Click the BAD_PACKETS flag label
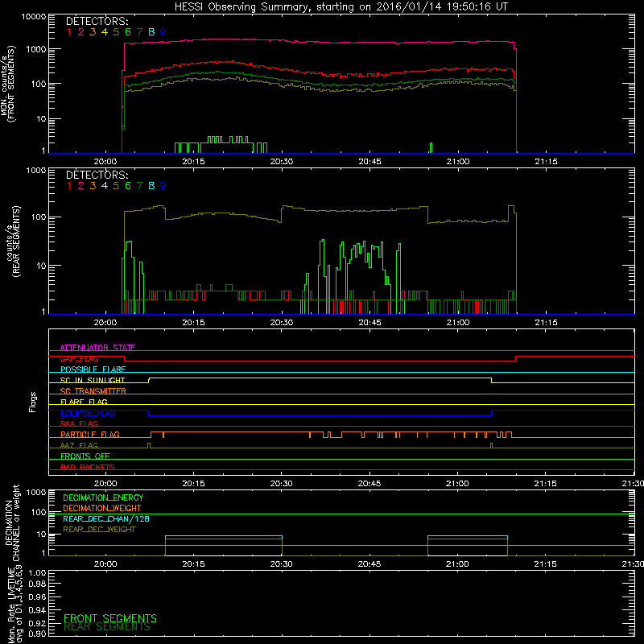The image size is (644, 644). (88, 467)
